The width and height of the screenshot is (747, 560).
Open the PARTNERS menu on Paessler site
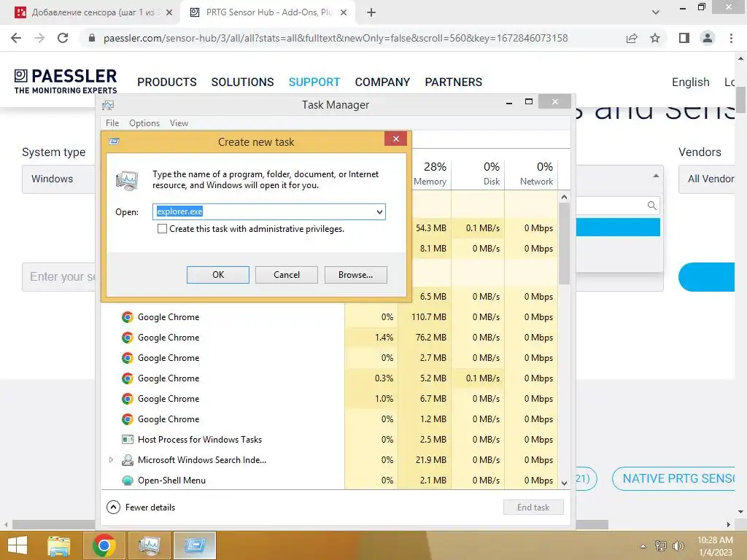454,82
